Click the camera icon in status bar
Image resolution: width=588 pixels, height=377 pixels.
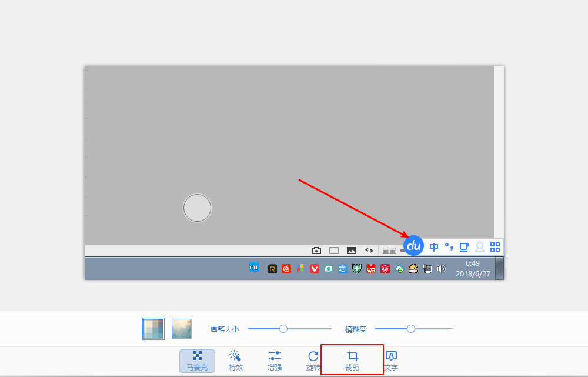316,251
